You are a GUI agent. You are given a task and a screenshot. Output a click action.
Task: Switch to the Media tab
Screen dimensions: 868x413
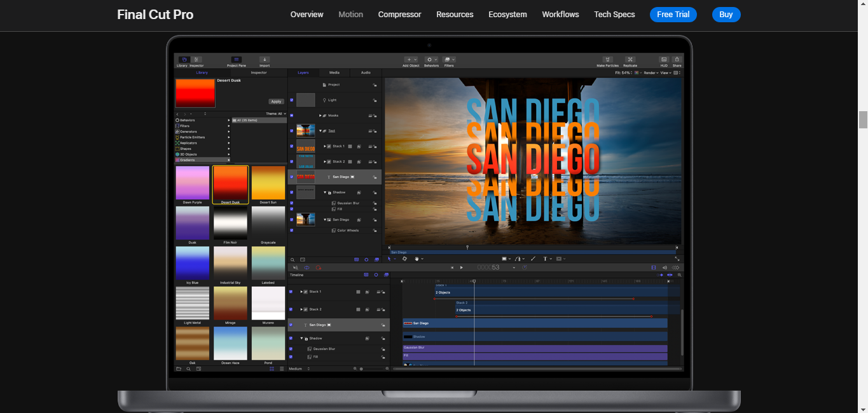[x=334, y=72]
